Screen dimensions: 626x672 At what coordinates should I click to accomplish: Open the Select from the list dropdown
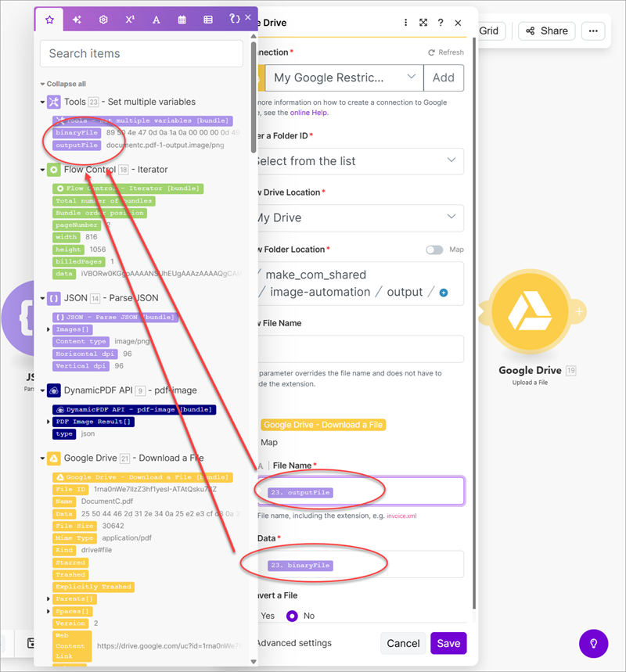(x=358, y=161)
